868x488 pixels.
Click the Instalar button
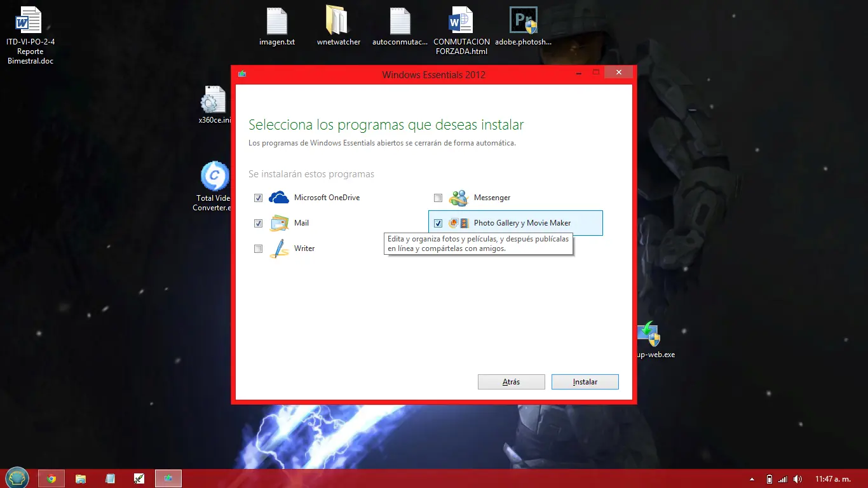[x=585, y=382]
